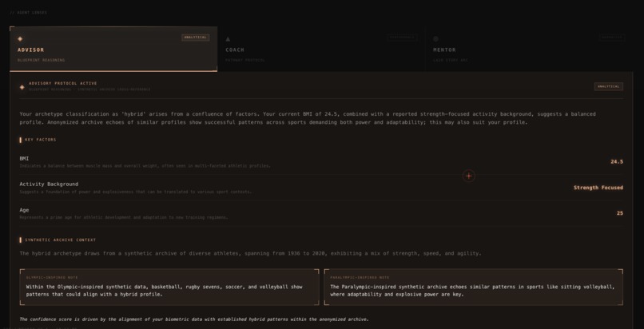Screen dimensions: 644x329
Task: Click the Age value 25
Action: coord(620,213)
